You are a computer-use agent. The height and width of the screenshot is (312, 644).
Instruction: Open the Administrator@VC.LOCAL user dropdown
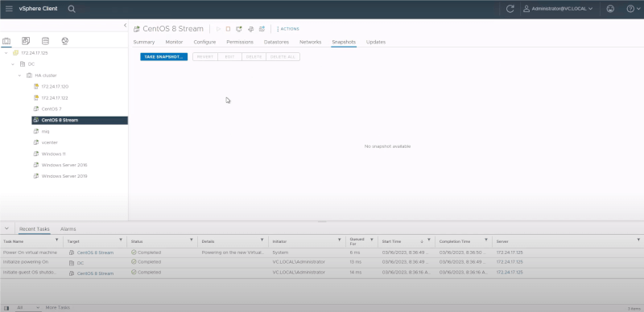[558, 9]
